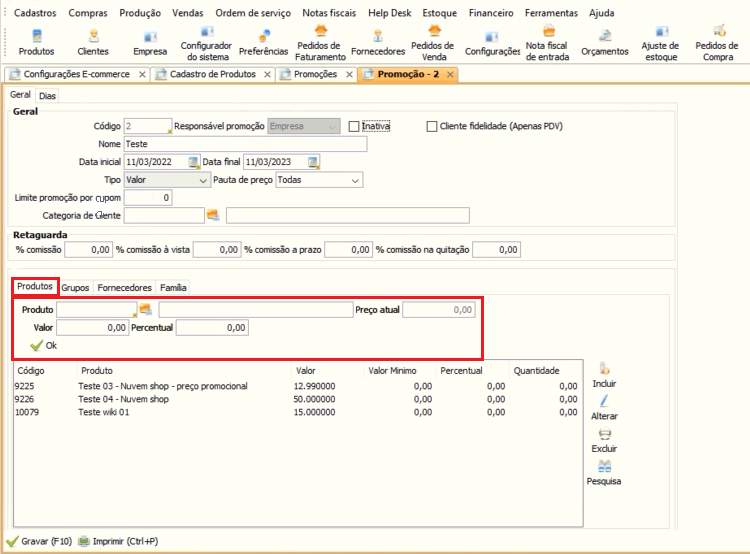Screen dimensions: 750x554
Task: Confirm product with the Ok checkmark
Action: (x=44, y=345)
